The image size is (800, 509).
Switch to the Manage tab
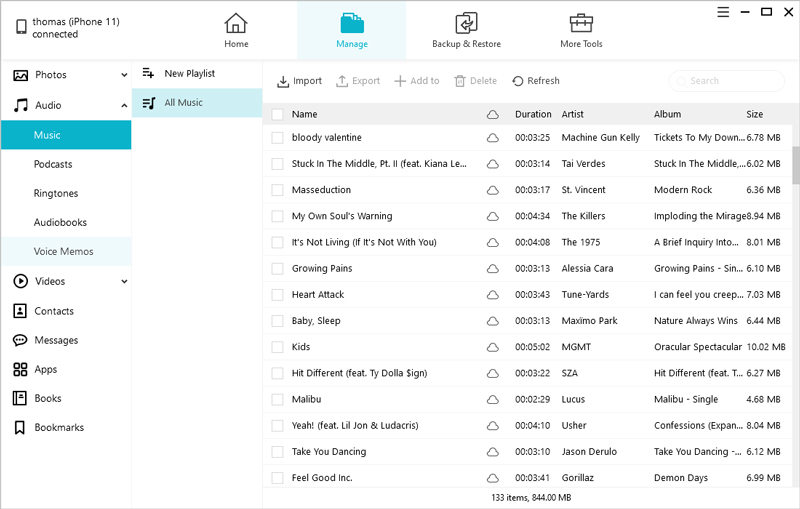point(351,30)
